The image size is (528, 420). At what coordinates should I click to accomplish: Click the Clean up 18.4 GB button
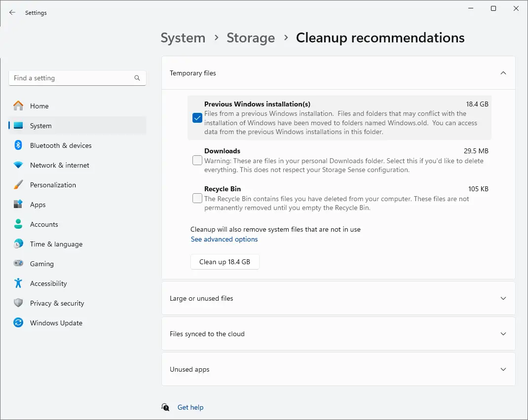(225, 262)
